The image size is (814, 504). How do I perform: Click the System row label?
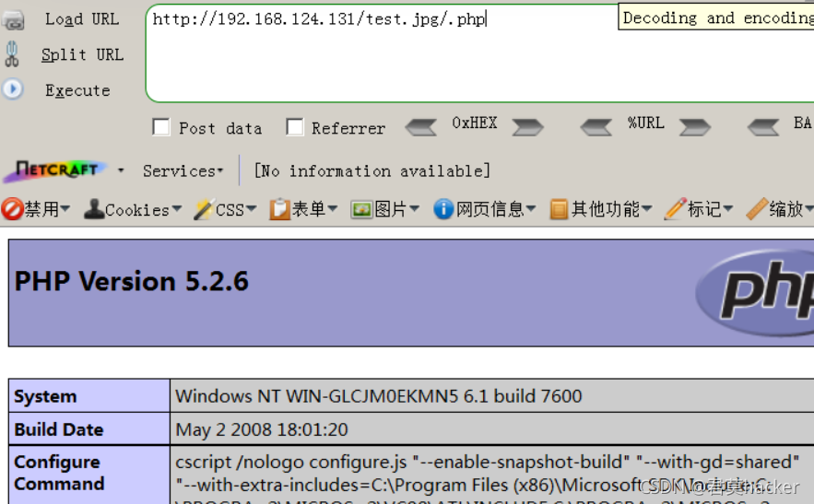coord(46,396)
